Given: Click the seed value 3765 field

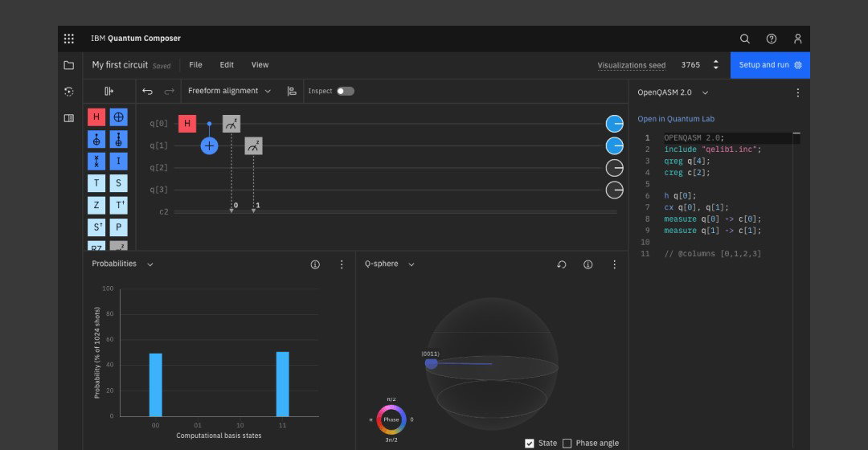Looking at the screenshot, I should (x=691, y=65).
